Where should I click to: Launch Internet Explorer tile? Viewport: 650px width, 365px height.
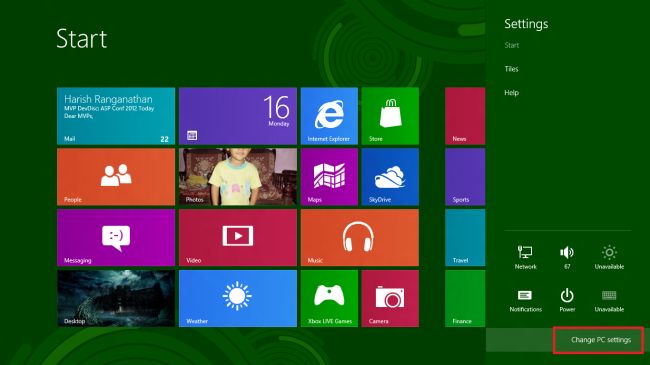tap(329, 116)
